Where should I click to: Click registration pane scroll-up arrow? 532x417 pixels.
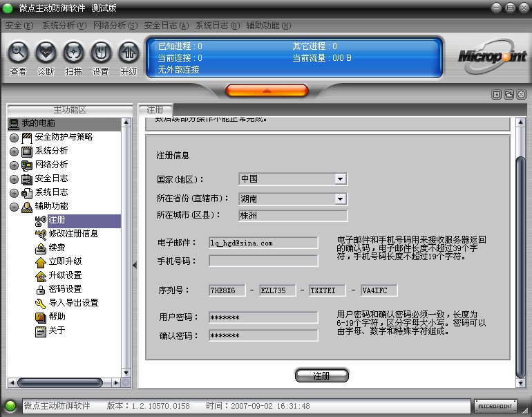pos(520,122)
